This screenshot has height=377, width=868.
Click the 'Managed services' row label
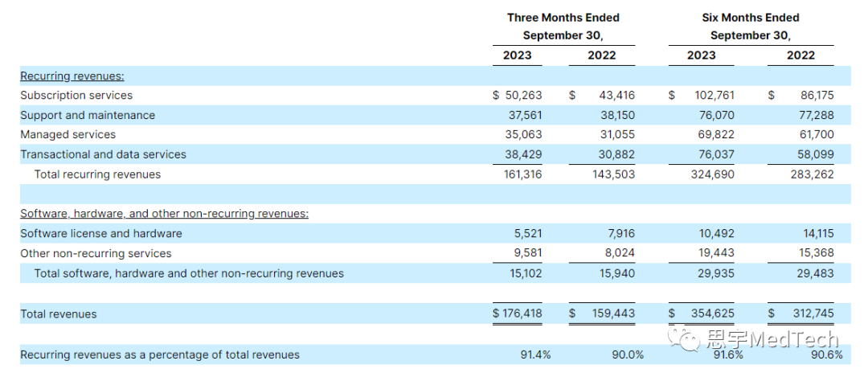(68, 134)
